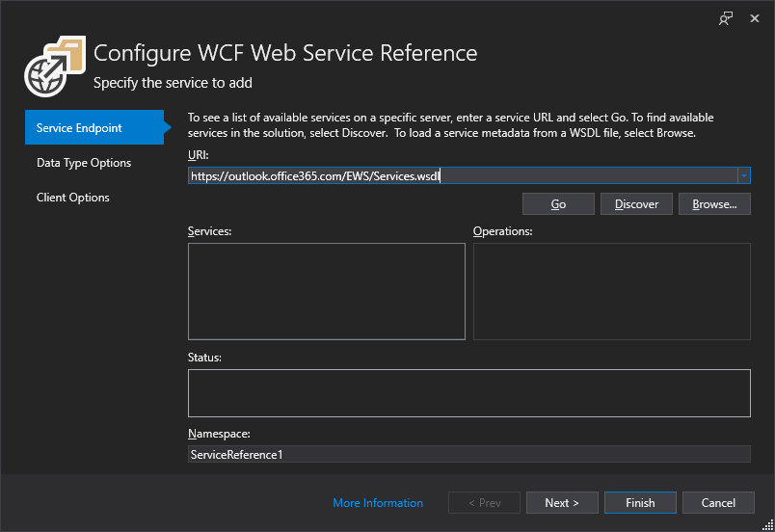Click the resize grip at dialog corner
Viewport: 775px width, 532px height.
[x=768, y=525]
